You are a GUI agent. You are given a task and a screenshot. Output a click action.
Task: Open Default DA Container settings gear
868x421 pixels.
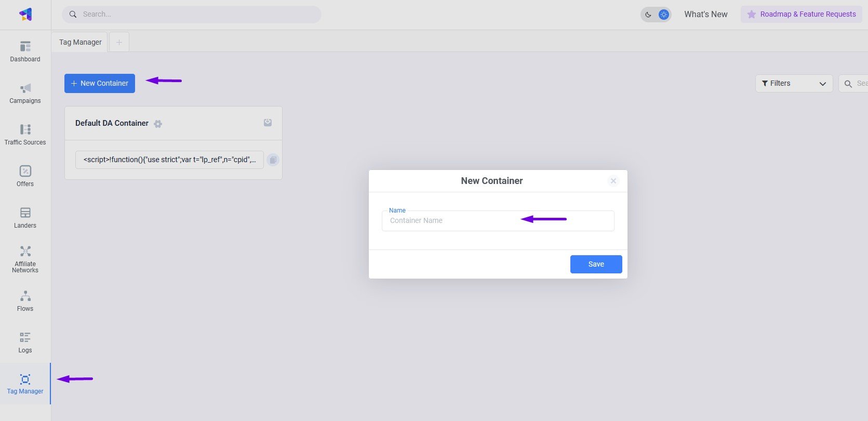(158, 124)
